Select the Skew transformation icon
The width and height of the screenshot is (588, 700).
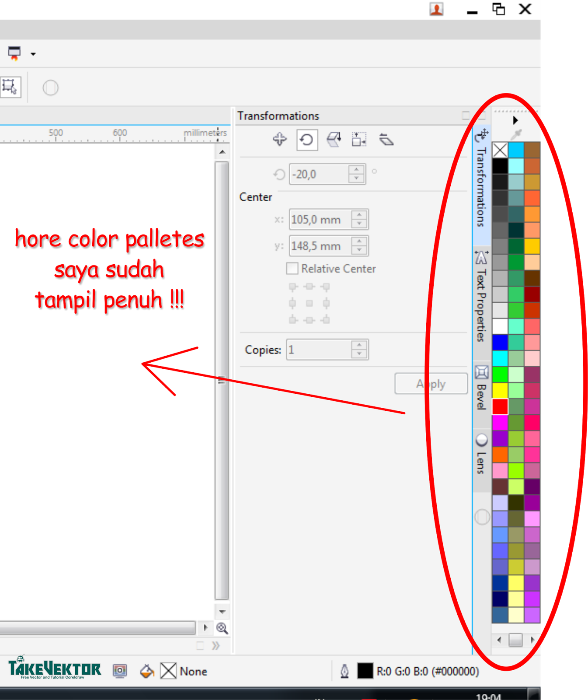386,140
